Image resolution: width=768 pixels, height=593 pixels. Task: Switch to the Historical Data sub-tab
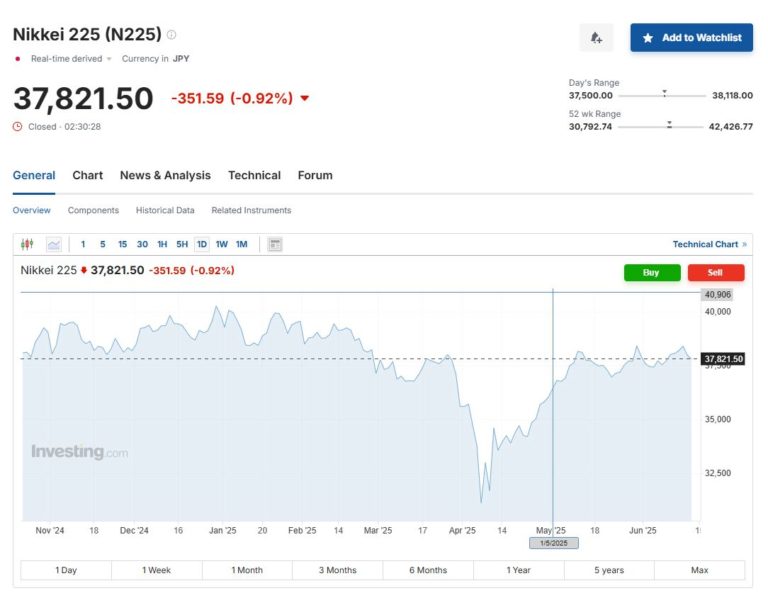pyautogui.click(x=165, y=210)
